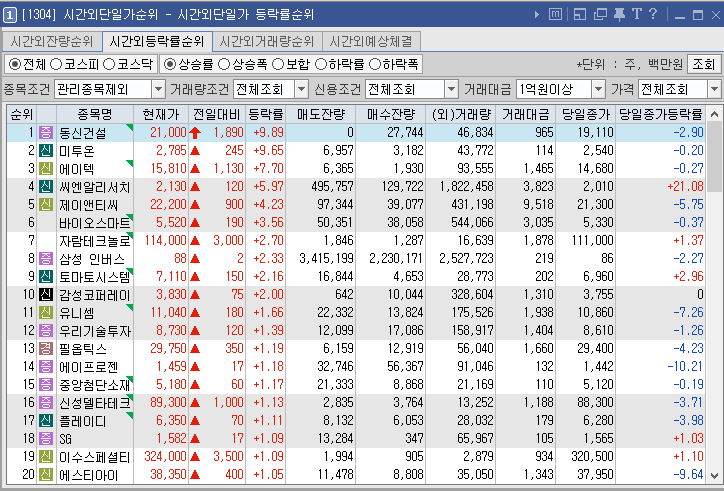
Task: Select the 자람테크놀로 stock name
Action: [x=95, y=241]
